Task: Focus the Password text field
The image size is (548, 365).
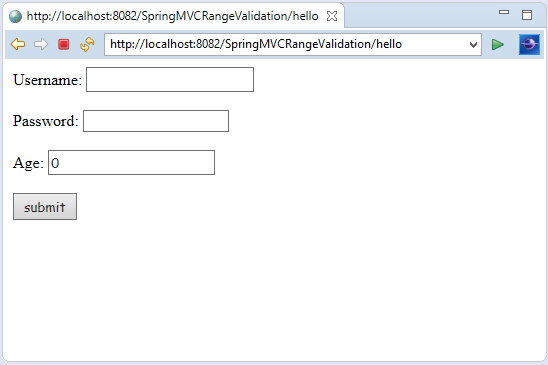Action: pyautogui.click(x=156, y=121)
